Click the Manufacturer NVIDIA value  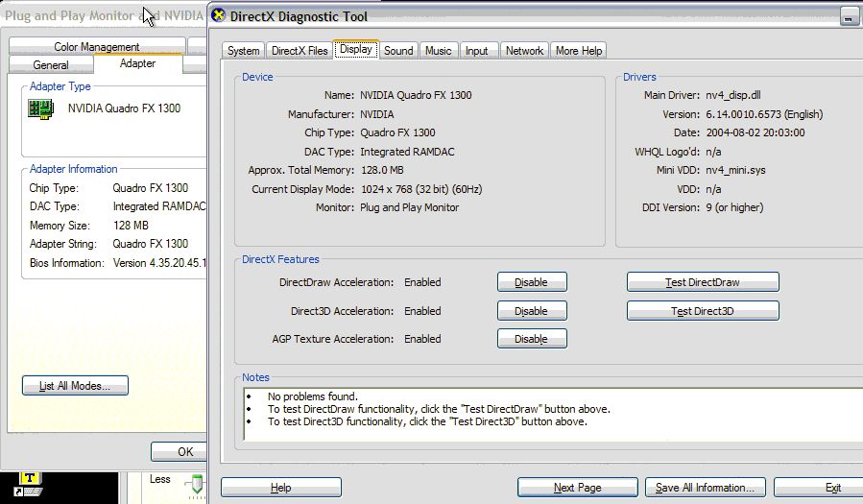point(377,114)
